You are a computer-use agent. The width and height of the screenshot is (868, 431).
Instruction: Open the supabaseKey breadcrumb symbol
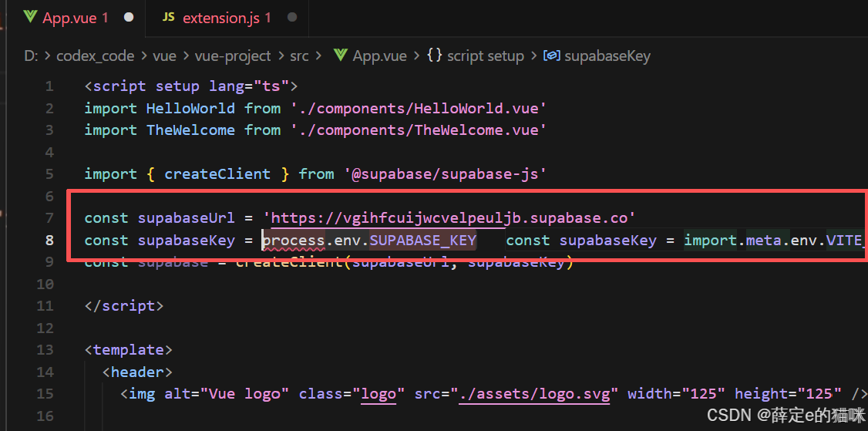(x=607, y=56)
